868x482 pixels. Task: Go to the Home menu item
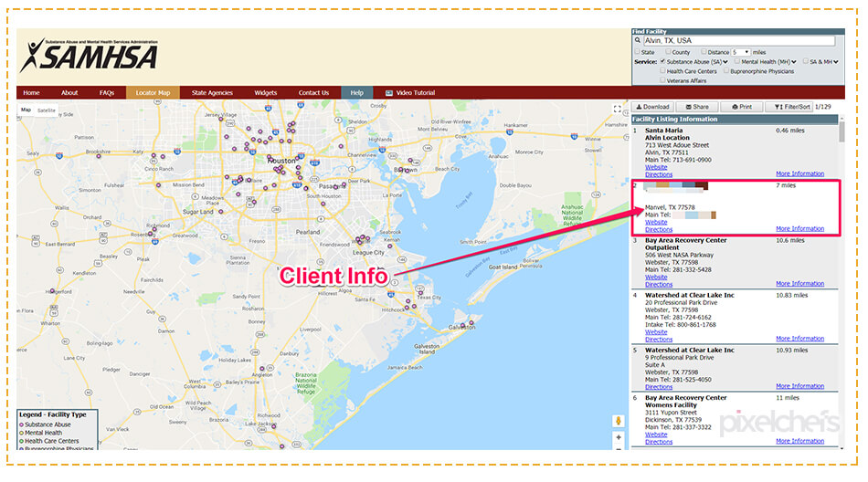tap(32, 93)
